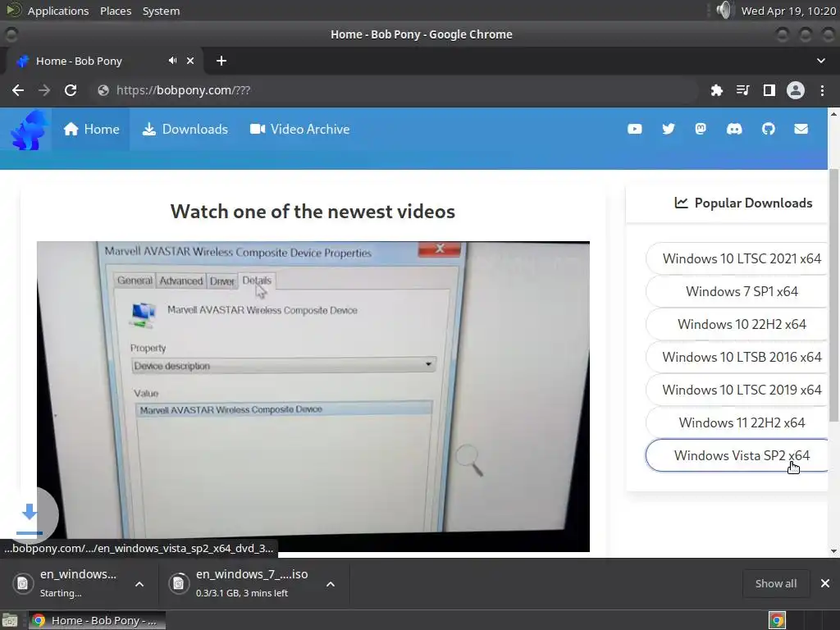Open the Places menu

[x=116, y=11]
